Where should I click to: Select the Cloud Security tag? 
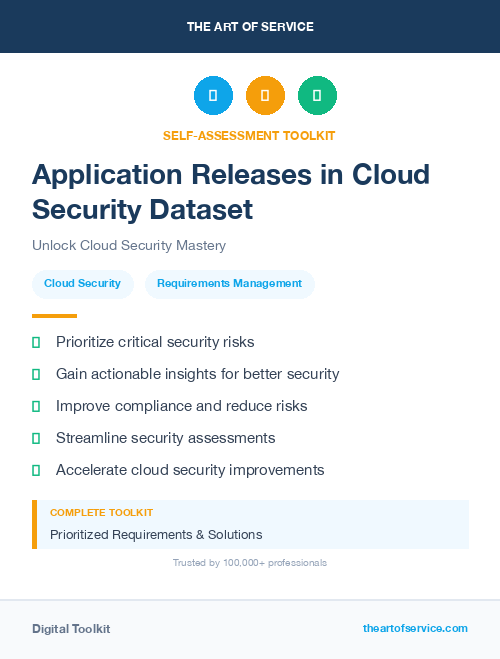click(x=83, y=284)
